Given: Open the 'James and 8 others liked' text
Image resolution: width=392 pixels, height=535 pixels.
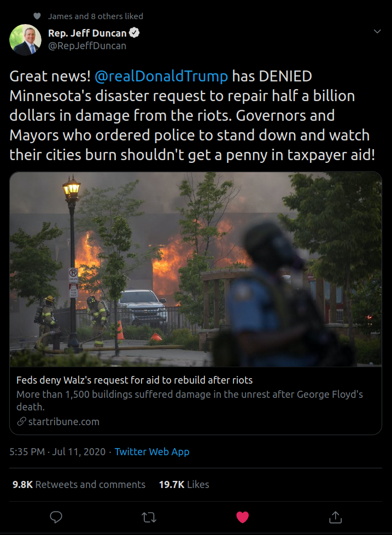Looking at the screenshot, I should tap(96, 16).
